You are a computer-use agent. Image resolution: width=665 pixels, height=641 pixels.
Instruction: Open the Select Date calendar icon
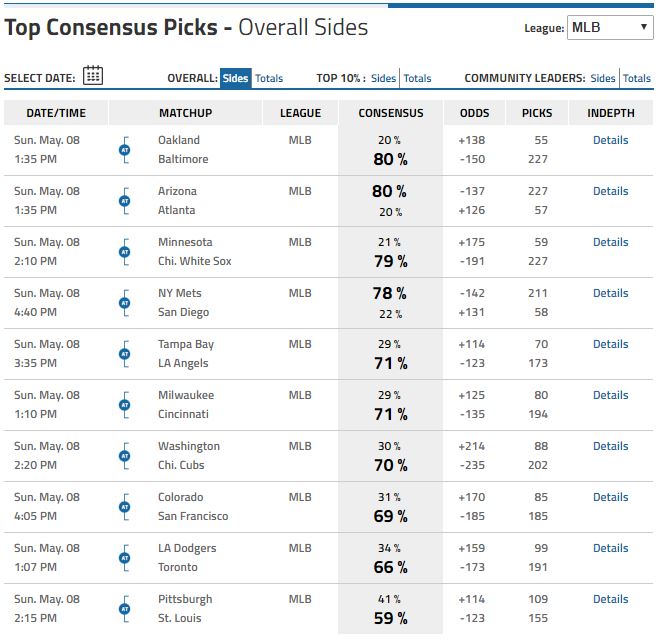[93, 75]
